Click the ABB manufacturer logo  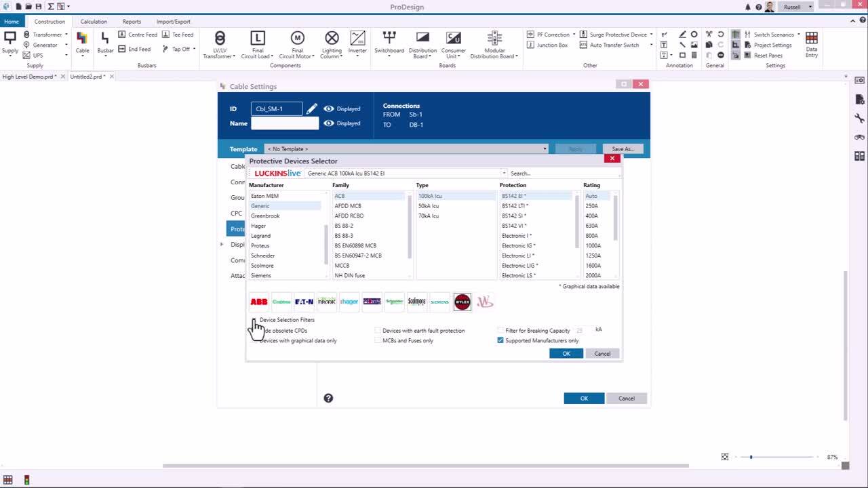(258, 302)
